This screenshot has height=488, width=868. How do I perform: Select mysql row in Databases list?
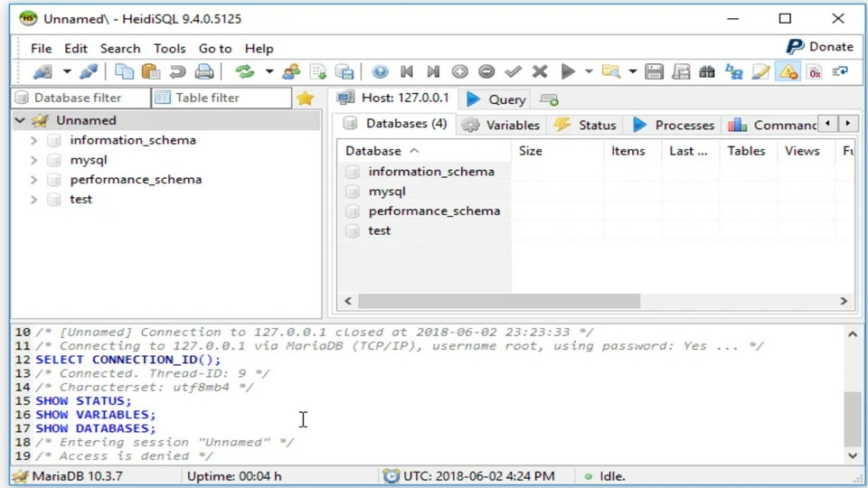tap(424, 192)
